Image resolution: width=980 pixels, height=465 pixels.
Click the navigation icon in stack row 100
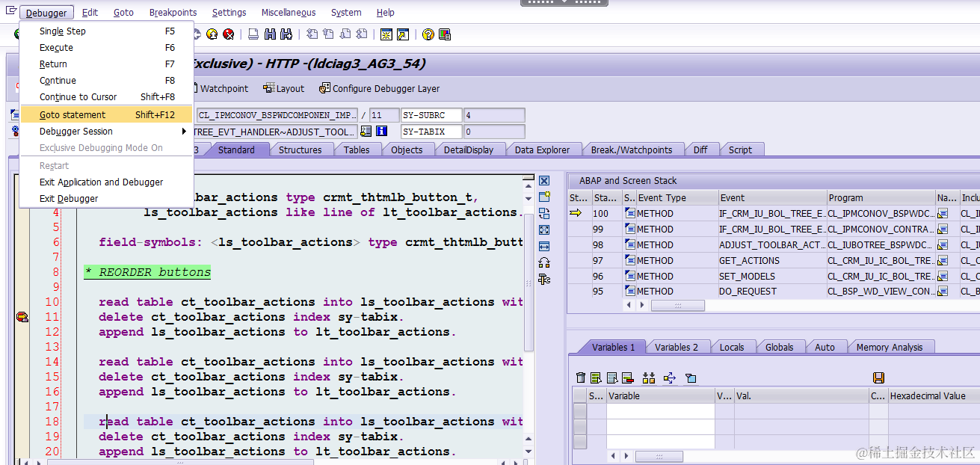[943, 214]
